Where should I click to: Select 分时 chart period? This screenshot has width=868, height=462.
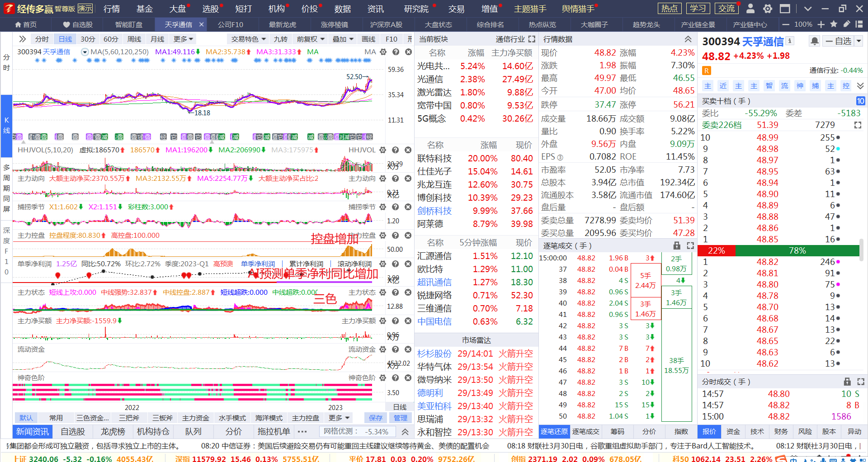[42, 39]
